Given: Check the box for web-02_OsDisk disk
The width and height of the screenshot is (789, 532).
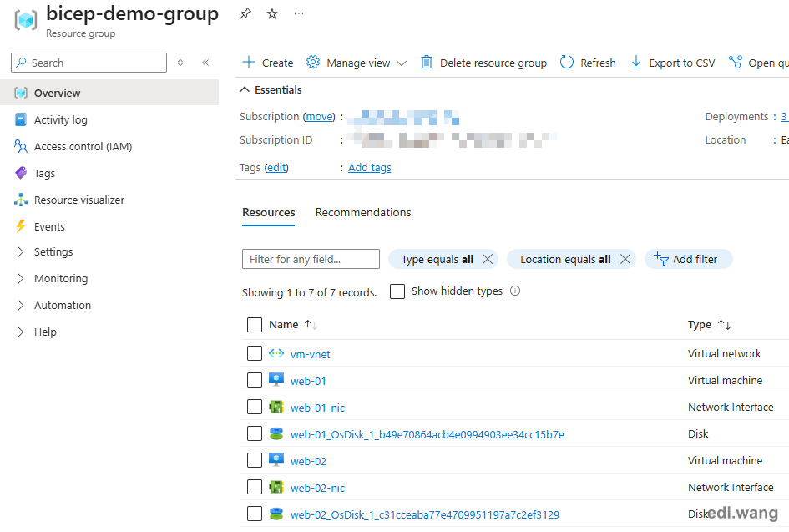Looking at the screenshot, I should click(x=255, y=514).
